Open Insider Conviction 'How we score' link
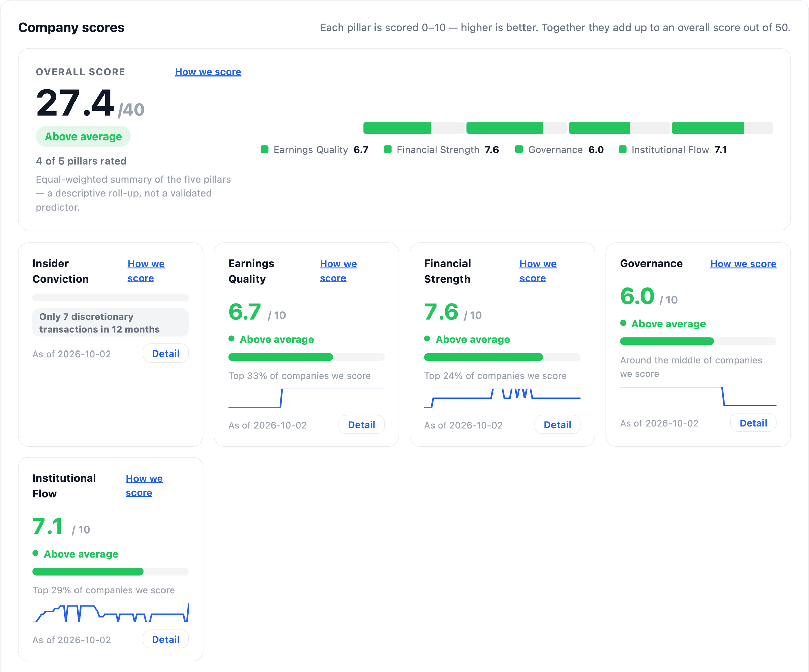This screenshot has height=672, width=809. [x=146, y=271]
